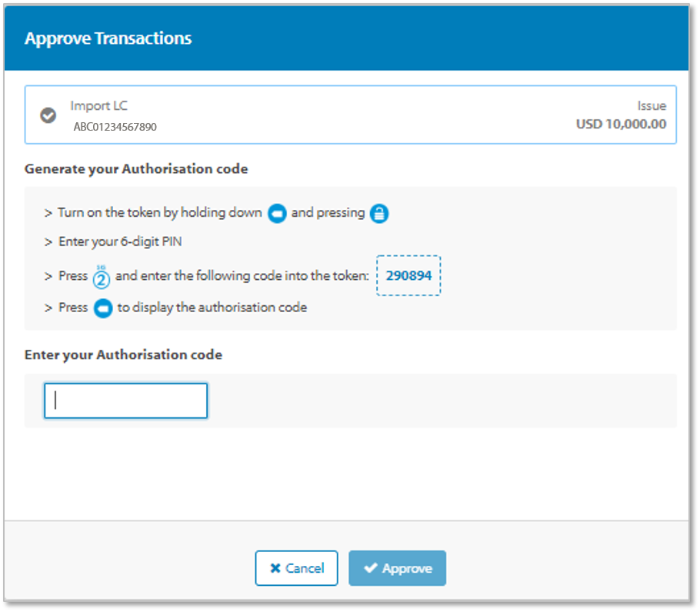The height and width of the screenshot is (612, 700).
Task: Click the tick icon inside the Approve button
Action: [371, 568]
